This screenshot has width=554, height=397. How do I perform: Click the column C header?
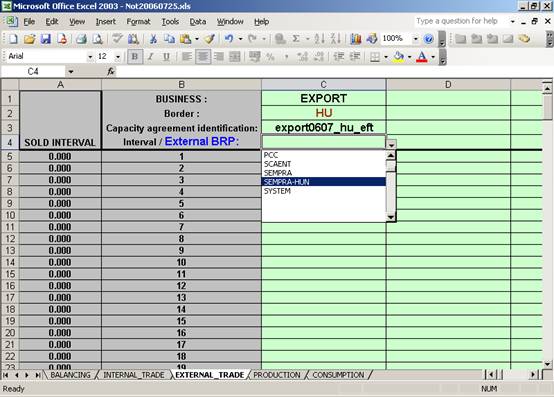coord(323,85)
